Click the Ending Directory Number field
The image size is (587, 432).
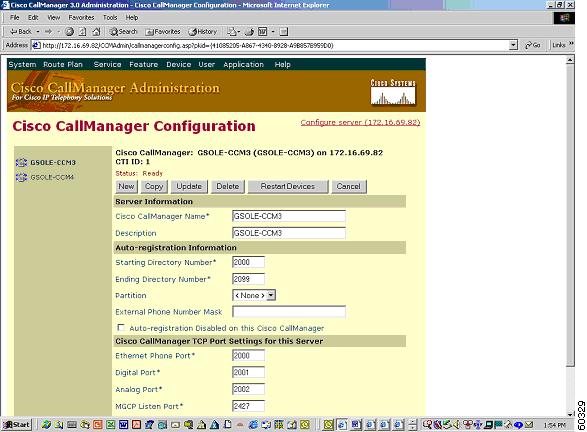point(248,279)
